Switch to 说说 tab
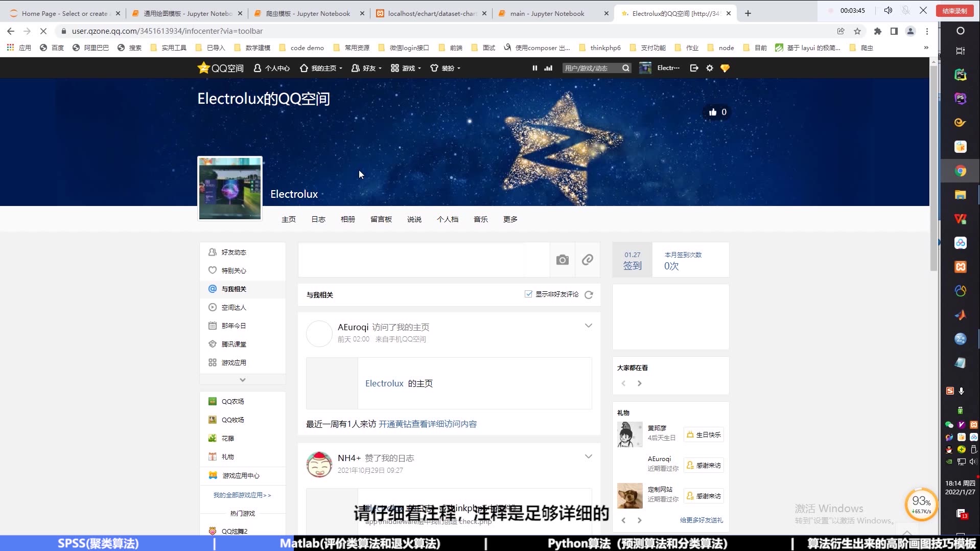This screenshot has height=551, width=980. pyautogui.click(x=414, y=219)
